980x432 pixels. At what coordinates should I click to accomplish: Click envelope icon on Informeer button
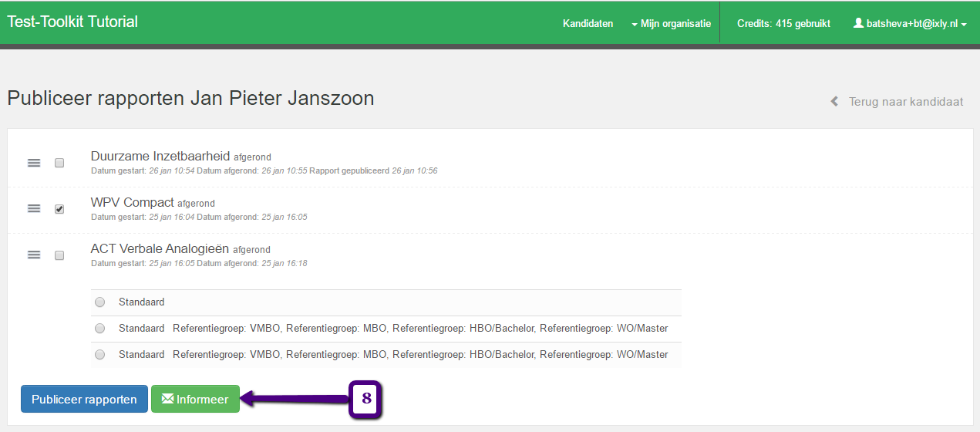pos(167,399)
